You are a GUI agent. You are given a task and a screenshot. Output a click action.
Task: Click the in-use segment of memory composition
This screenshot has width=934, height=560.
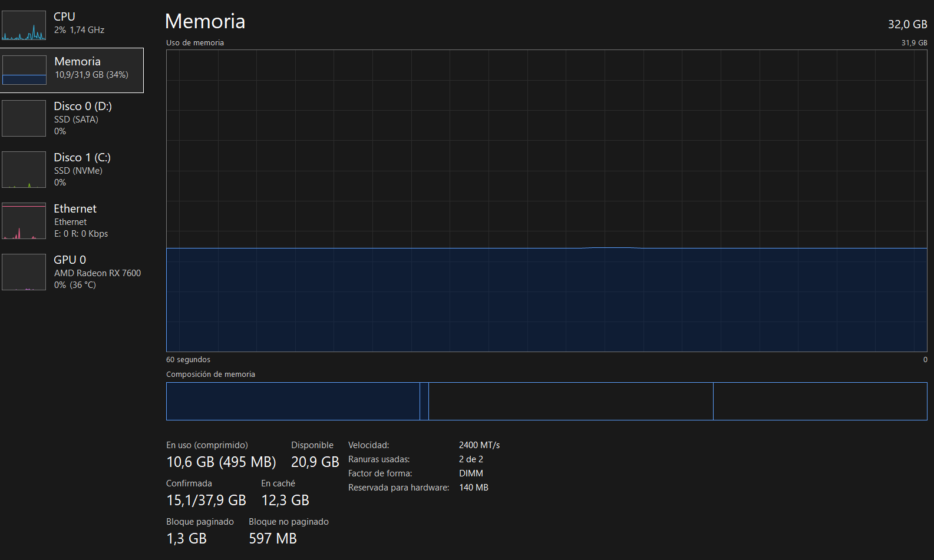tap(292, 401)
